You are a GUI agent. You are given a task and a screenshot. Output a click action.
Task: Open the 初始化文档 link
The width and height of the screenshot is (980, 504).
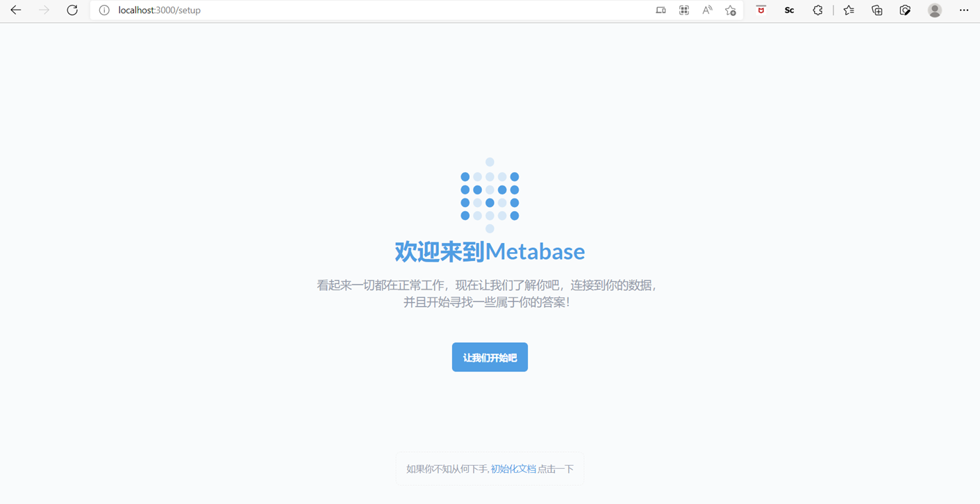tap(513, 469)
